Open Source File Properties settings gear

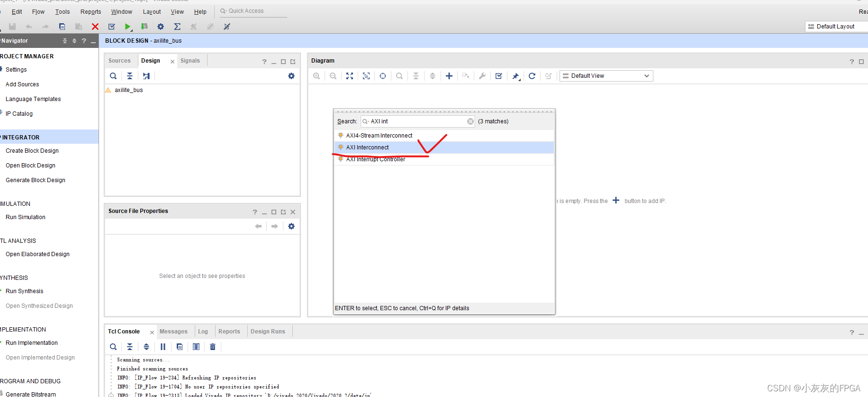[x=291, y=226]
